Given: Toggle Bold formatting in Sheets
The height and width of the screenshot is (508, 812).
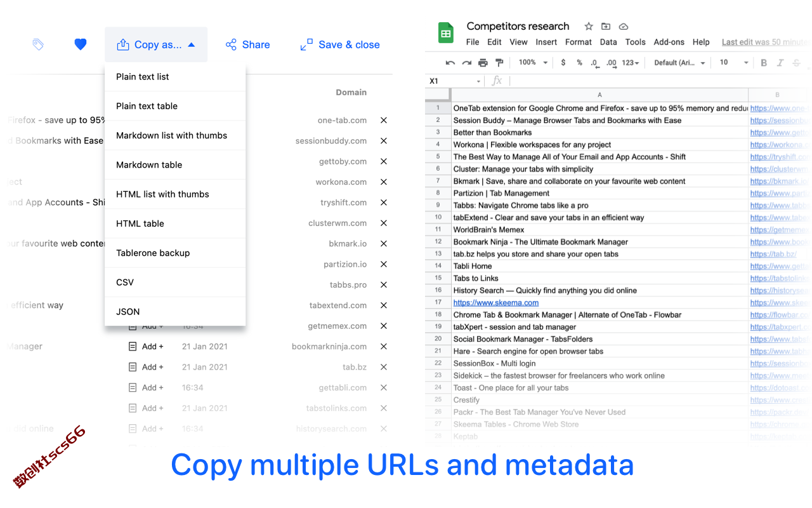Looking at the screenshot, I should point(764,63).
